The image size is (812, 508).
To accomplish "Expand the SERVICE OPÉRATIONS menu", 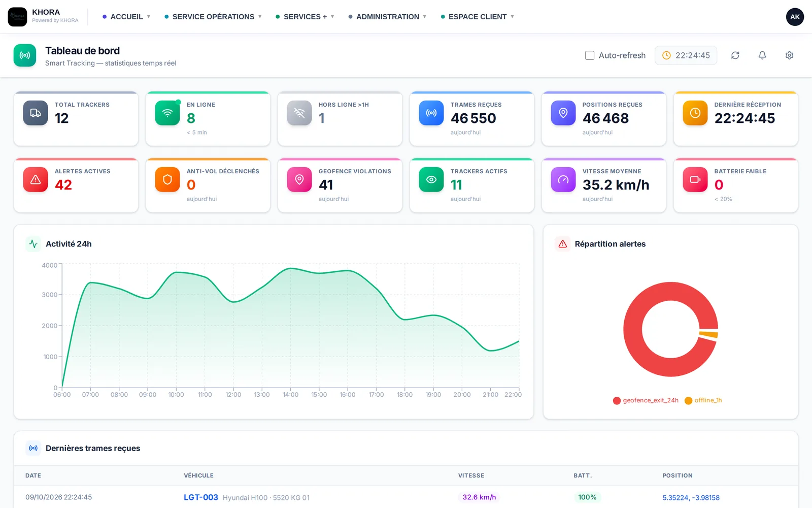I will tap(213, 17).
